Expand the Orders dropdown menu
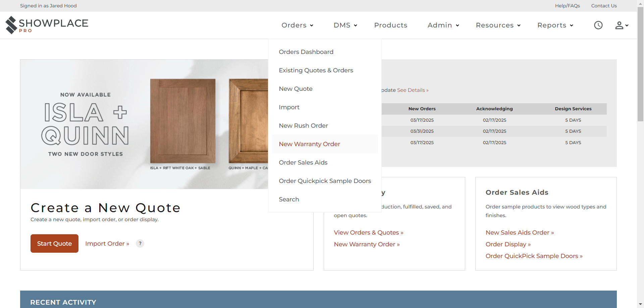This screenshot has width=644, height=308. pos(298,25)
